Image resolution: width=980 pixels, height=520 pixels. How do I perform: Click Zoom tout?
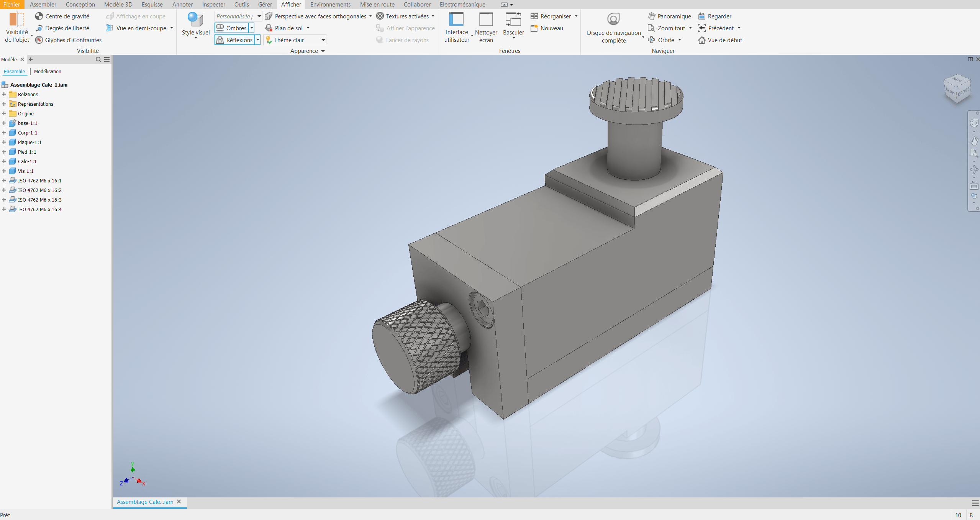click(667, 28)
